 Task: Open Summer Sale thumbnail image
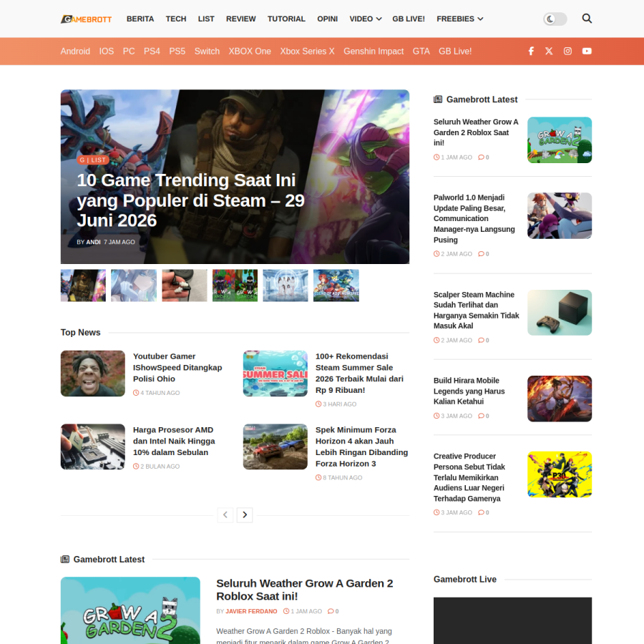[x=275, y=374]
